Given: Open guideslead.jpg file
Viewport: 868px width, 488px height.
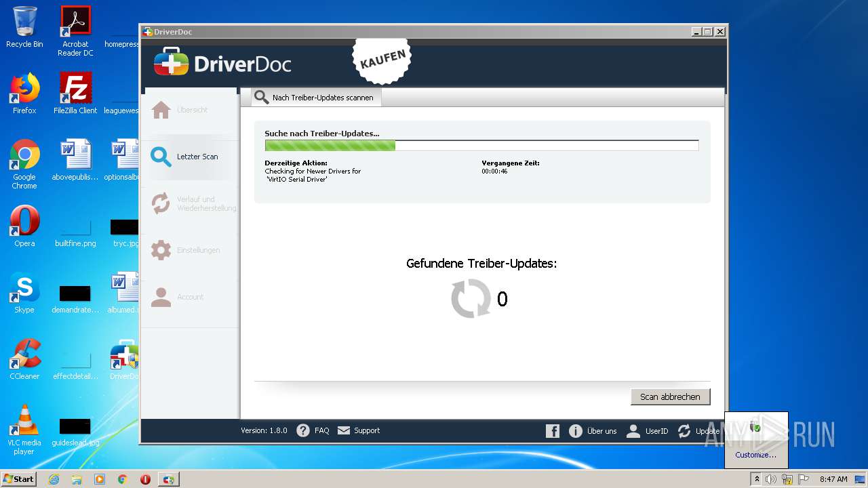Looking at the screenshot, I should coord(75,431).
